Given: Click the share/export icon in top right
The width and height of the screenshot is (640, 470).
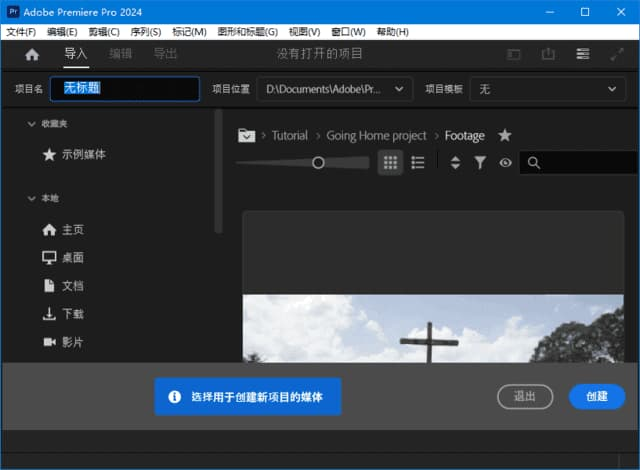Looking at the screenshot, I should (548, 54).
